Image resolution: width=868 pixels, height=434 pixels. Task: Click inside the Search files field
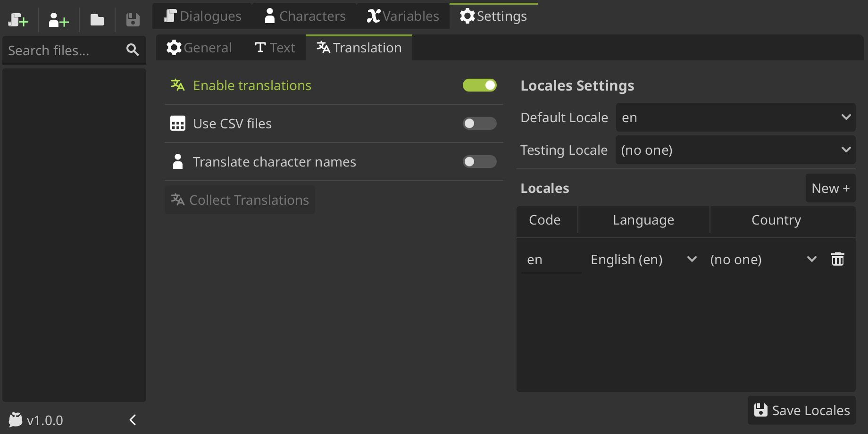tap(61, 50)
